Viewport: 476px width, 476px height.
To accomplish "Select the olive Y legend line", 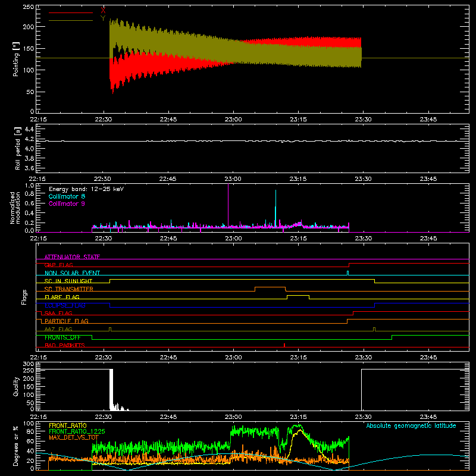I will pos(71,20).
